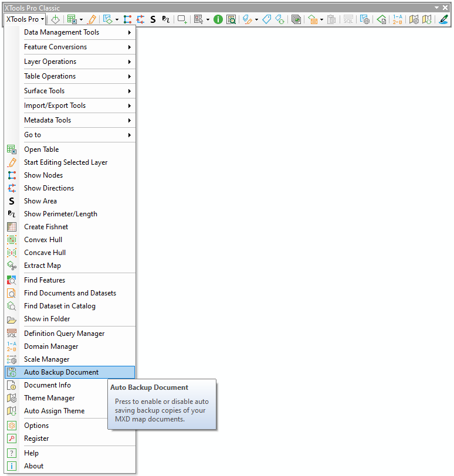Viewport: 454px width, 476px height.
Task: Open Scale Manager from the menu
Action: pos(70,359)
